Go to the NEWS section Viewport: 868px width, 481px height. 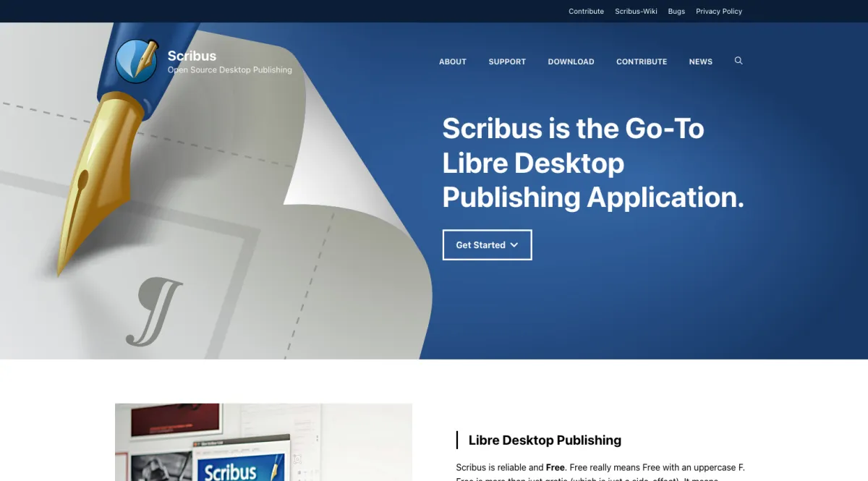click(x=701, y=61)
